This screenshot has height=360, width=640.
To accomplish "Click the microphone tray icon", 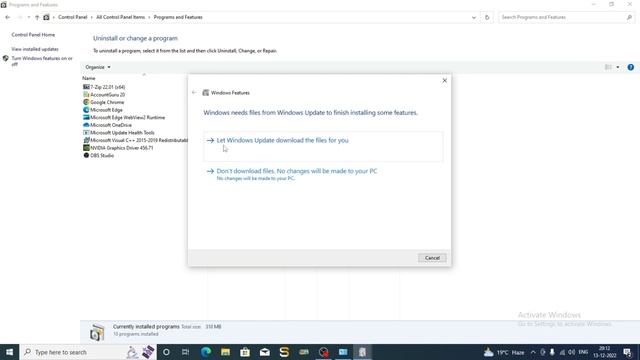I will tap(552, 352).
